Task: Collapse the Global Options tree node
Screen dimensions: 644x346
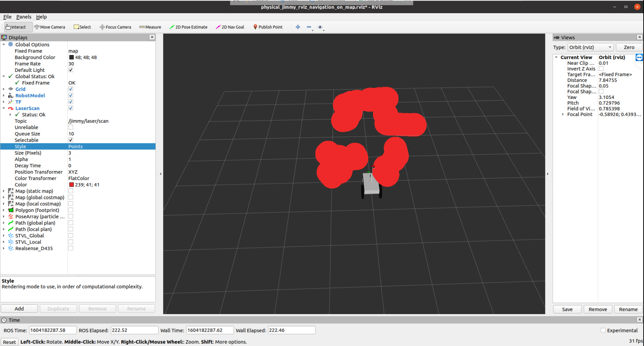Action: click(x=4, y=44)
